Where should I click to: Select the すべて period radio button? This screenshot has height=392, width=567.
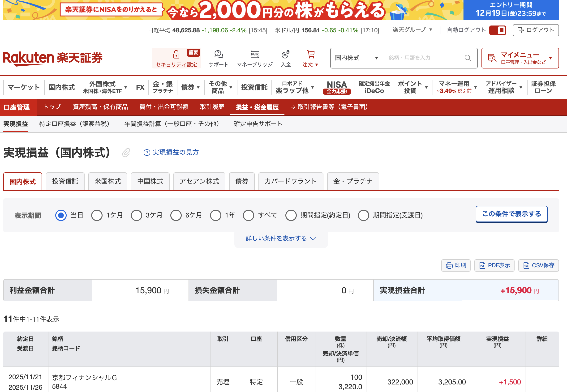click(248, 215)
